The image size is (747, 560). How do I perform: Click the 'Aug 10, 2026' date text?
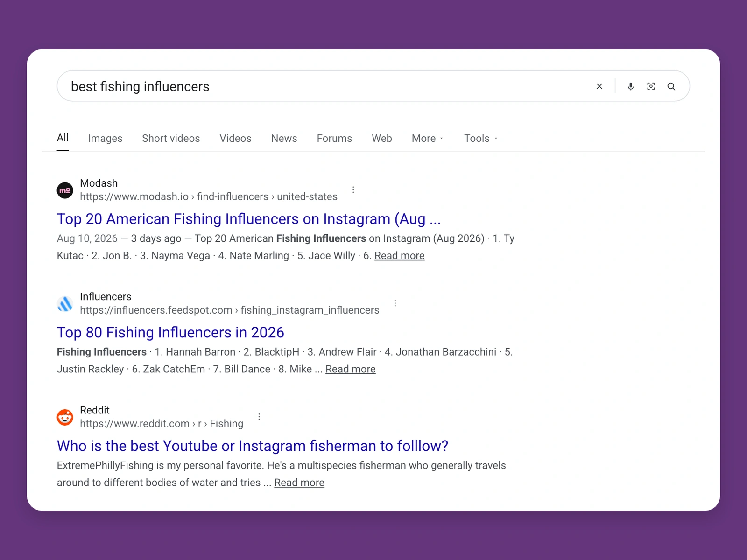click(87, 238)
